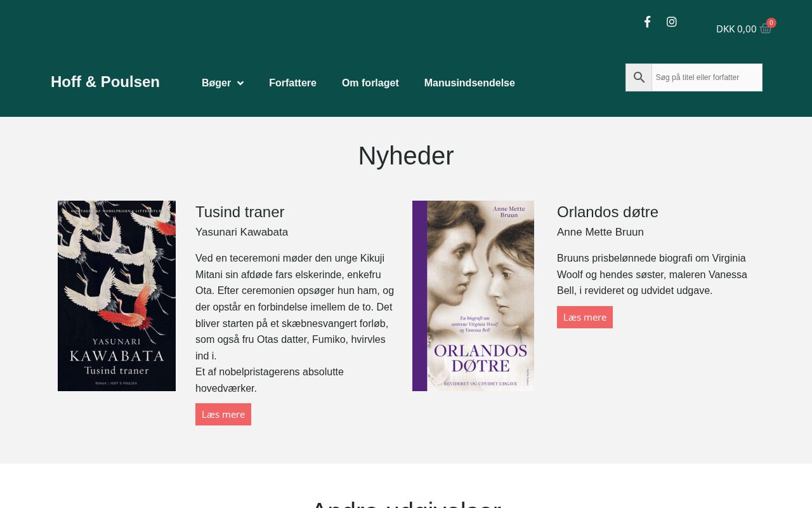Image resolution: width=812 pixels, height=508 pixels.
Task: Open the Tusind traner book cover
Action: click(117, 296)
